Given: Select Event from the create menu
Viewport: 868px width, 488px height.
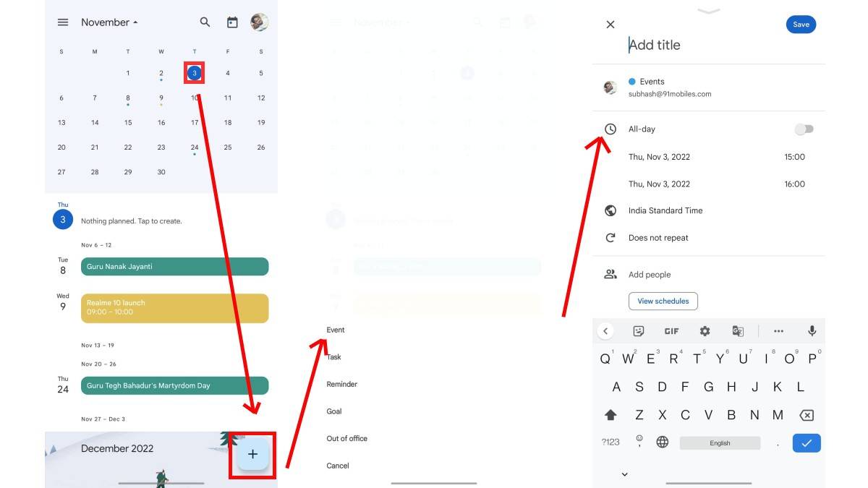Looking at the screenshot, I should [x=336, y=330].
